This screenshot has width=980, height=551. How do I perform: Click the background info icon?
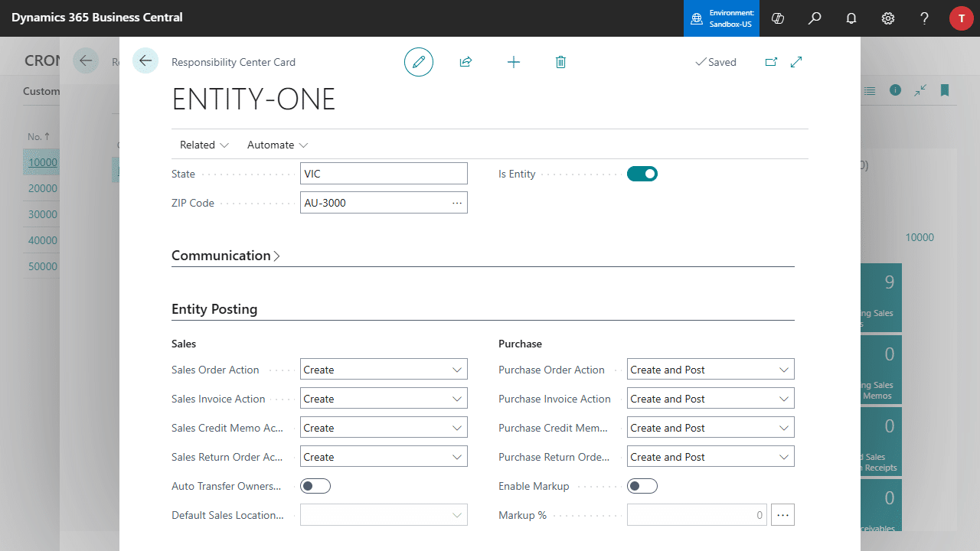tap(895, 90)
